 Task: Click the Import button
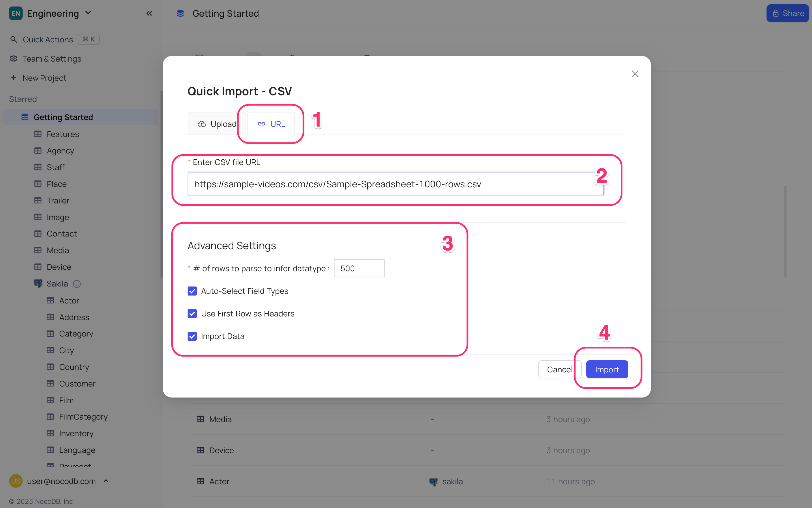(x=607, y=369)
